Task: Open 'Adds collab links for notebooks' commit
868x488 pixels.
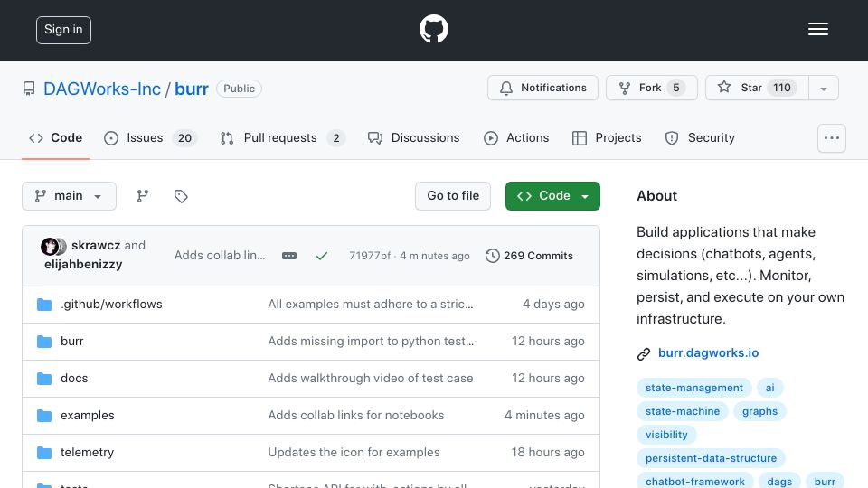Action: (x=356, y=416)
